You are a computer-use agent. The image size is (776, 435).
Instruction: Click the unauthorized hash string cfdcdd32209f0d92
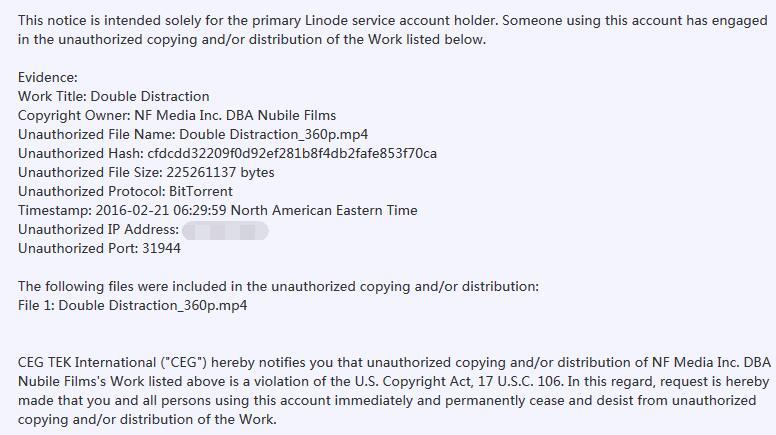click(292, 153)
